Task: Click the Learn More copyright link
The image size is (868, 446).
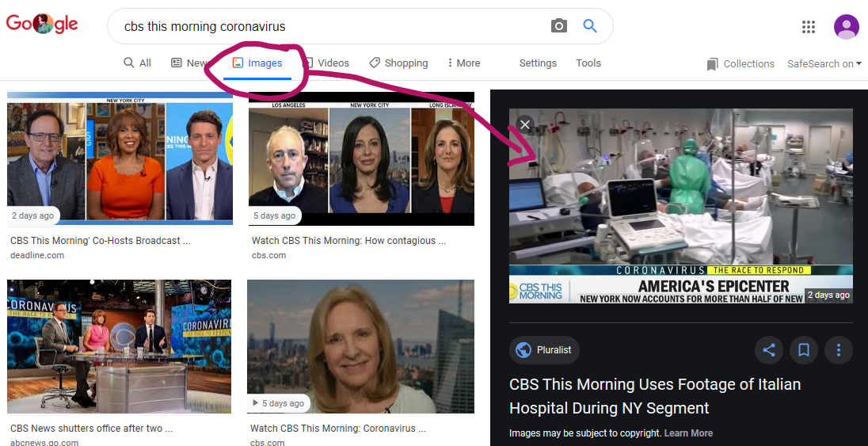Action: [x=688, y=433]
